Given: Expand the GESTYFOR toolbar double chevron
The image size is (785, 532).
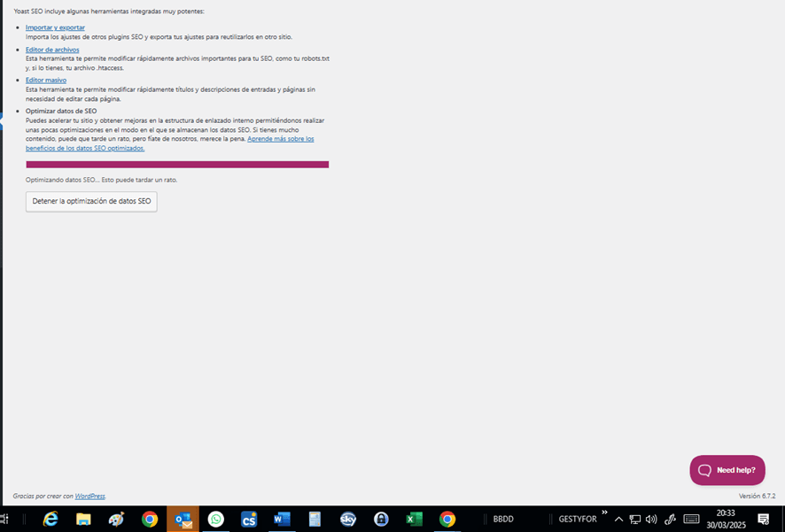Looking at the screenshot, I should (x=604, y=513).
